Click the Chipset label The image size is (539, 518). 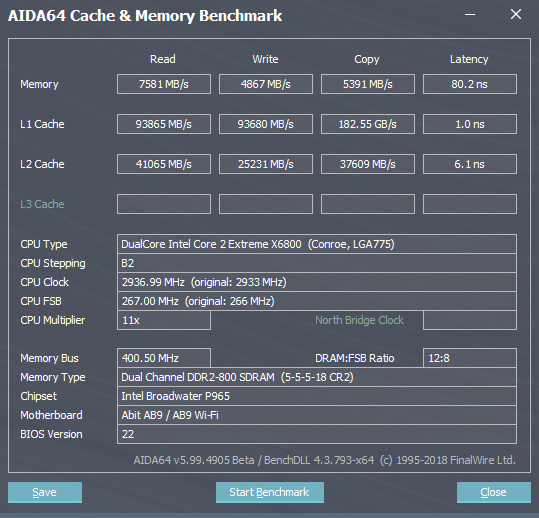coord(38,396)
